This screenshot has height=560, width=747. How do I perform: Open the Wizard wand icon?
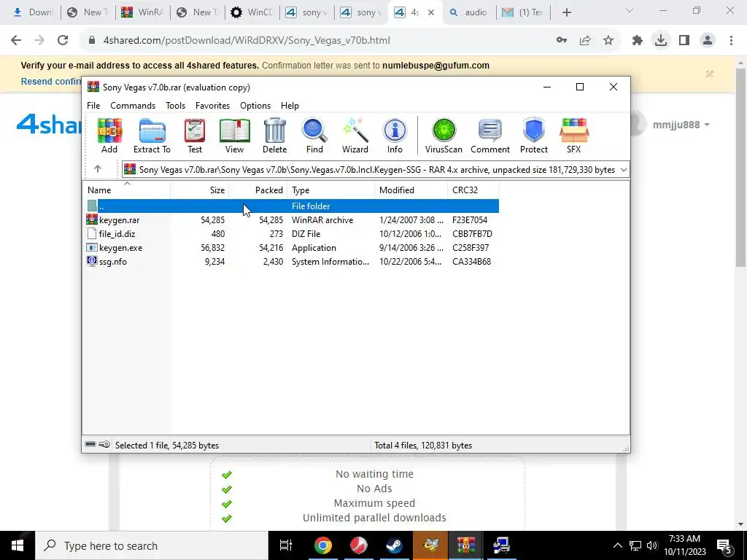coord(355,136)
